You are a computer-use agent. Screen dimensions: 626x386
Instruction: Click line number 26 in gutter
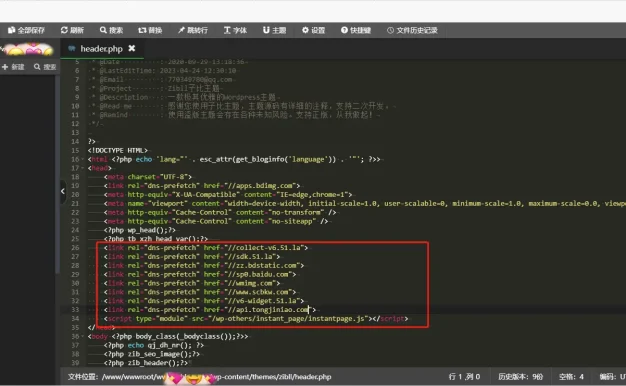point(75,248)
